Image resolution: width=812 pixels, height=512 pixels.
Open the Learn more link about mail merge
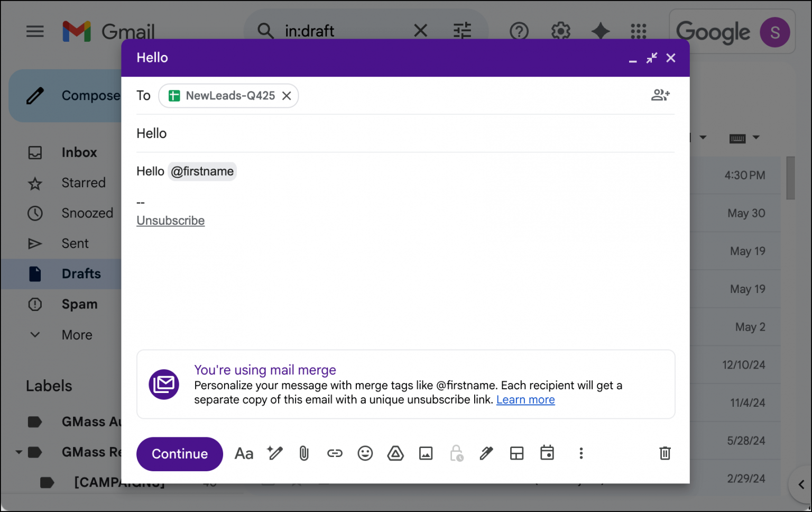pos(525,399)
